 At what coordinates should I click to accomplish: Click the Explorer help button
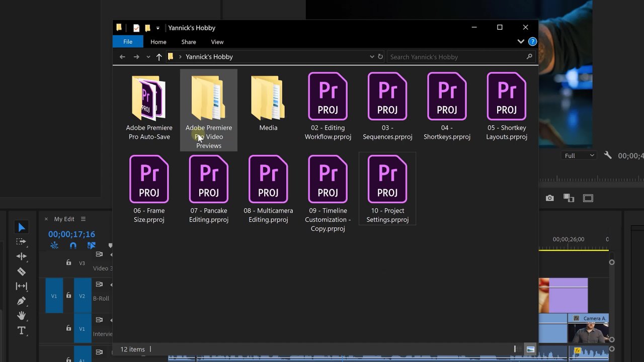(x=532, y=42)
